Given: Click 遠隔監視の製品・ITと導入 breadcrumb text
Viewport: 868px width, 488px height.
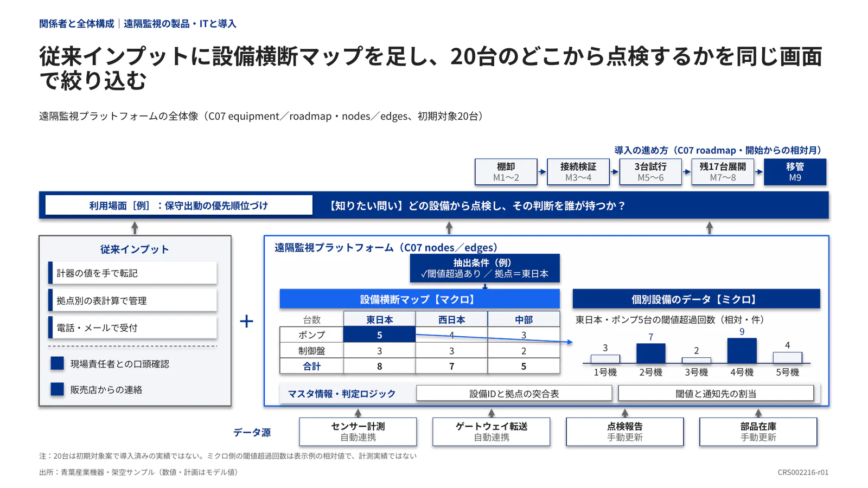Looking at the screenshot, I should (x=180, y=23).
